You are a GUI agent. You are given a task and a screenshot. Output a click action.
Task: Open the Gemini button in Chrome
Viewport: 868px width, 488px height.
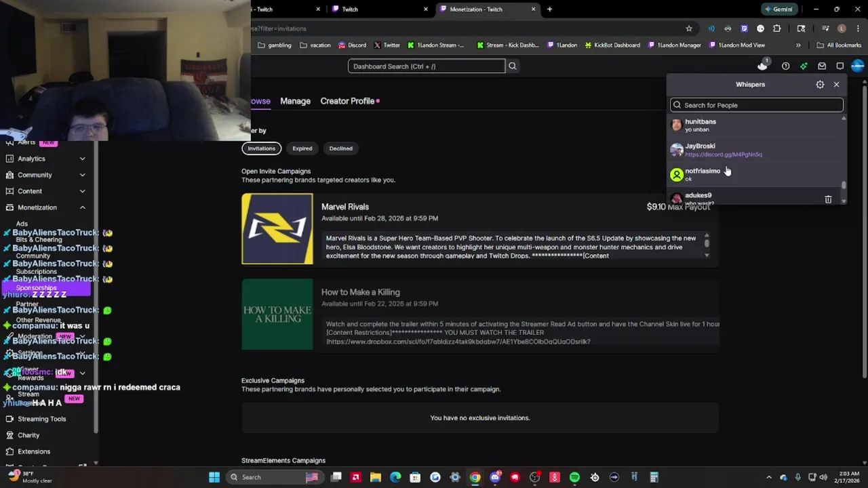tap(778, 9)
